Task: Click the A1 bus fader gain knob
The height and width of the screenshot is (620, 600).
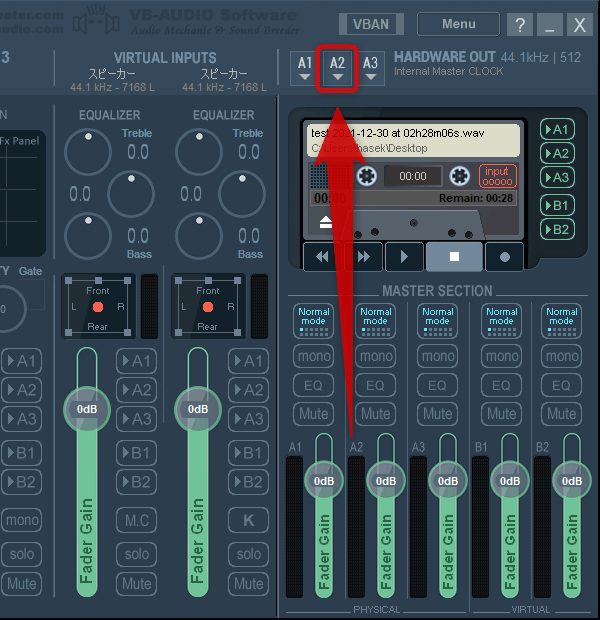Action: 324,480
